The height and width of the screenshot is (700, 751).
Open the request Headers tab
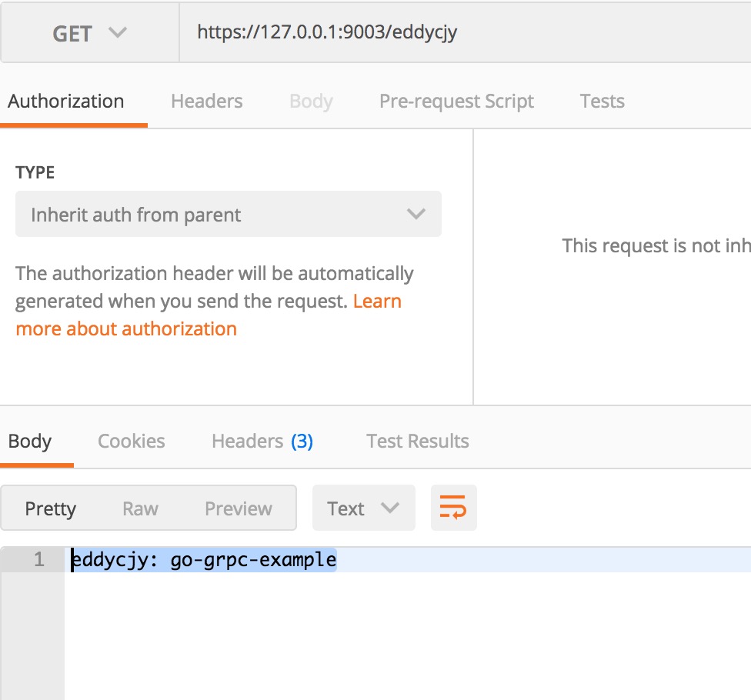[206, 102]
